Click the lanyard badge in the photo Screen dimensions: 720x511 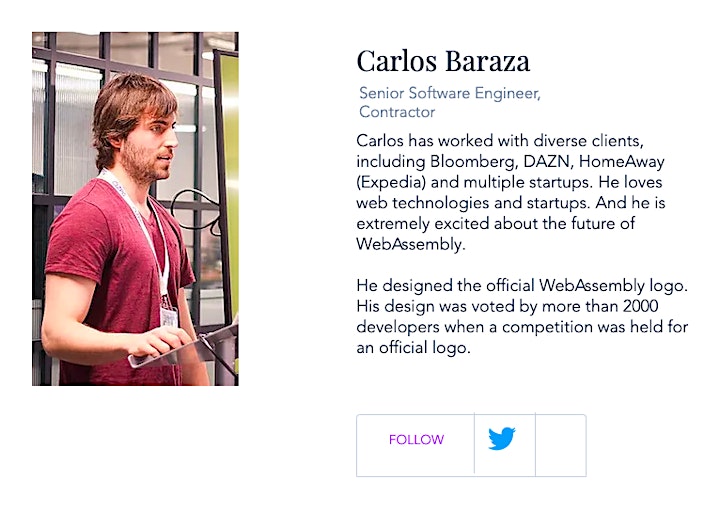[169, 317]
